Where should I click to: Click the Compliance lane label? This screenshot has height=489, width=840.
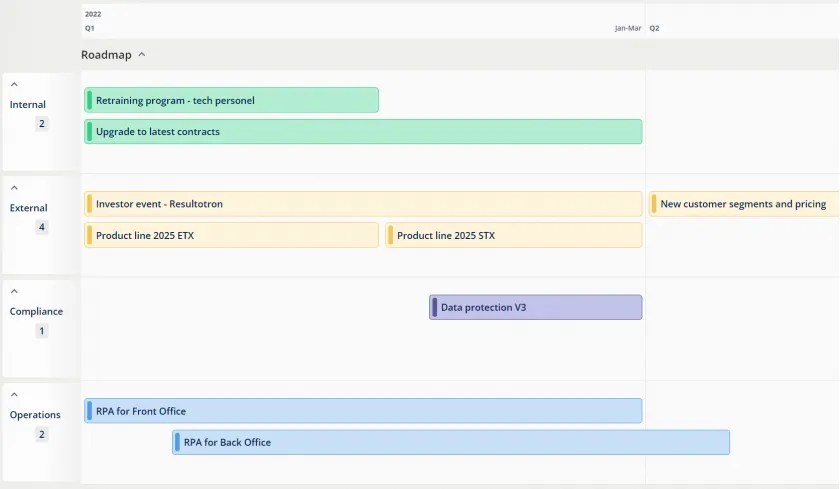[x=36, y=311]
